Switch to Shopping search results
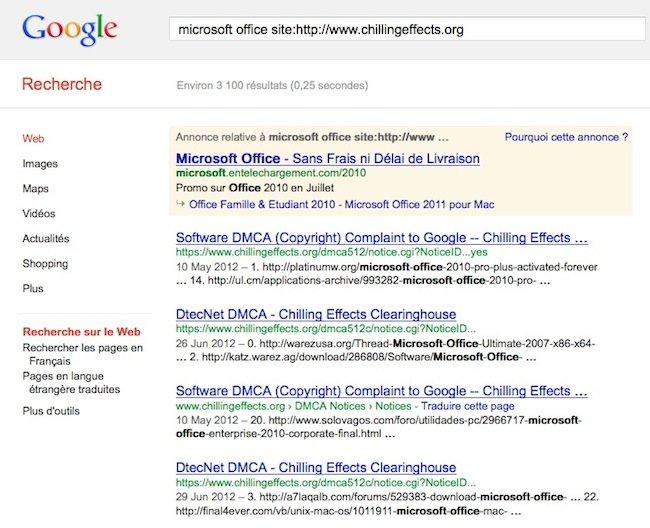This screenshot has height=528, width=650. point(45,264)
